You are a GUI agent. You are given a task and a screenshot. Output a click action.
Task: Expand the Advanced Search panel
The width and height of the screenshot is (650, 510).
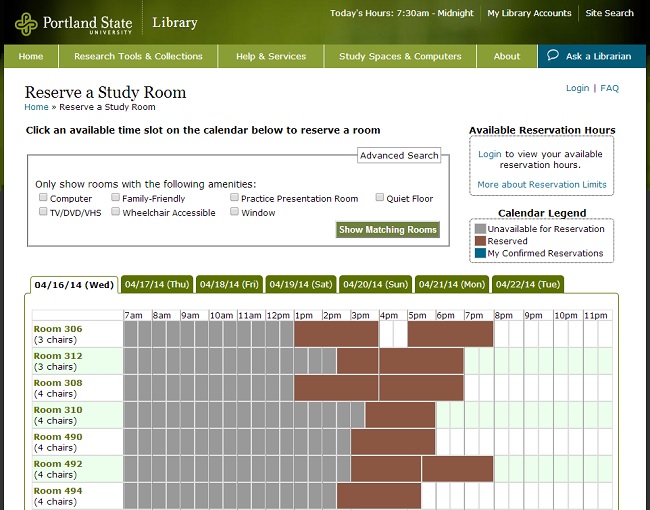coord(399,155)
